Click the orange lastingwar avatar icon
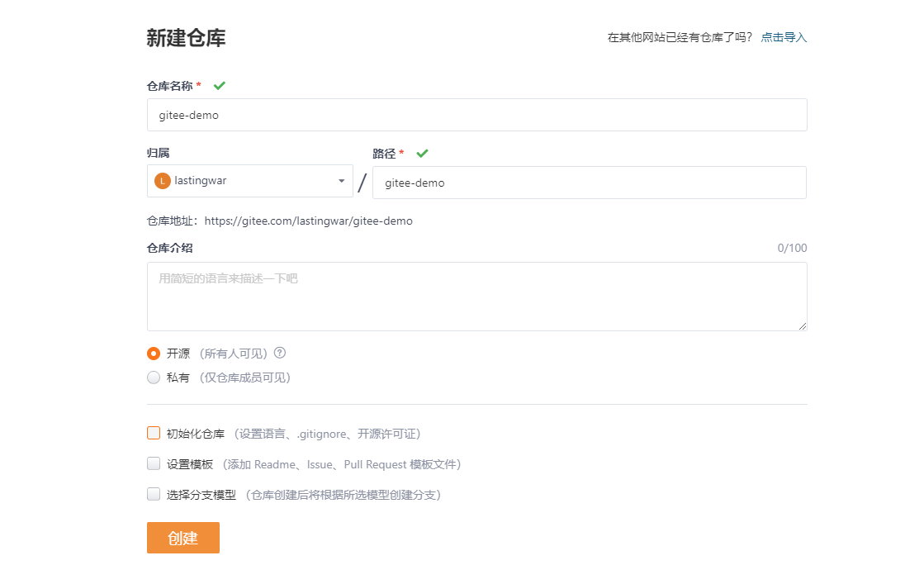924x584 pixels. pyautogui.click(x=163, y=181)
